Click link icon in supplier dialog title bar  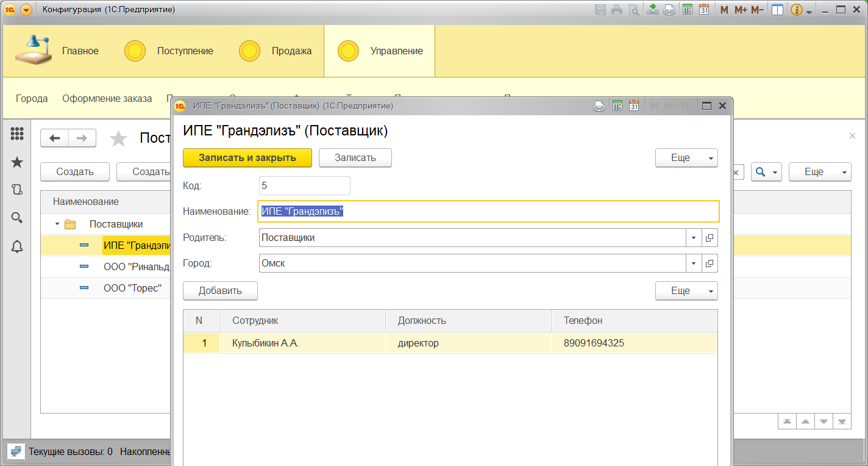point(600,106)
